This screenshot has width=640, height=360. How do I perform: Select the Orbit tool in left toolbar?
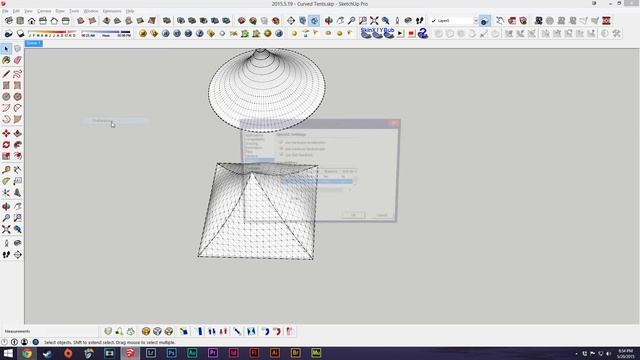(6, 207)
